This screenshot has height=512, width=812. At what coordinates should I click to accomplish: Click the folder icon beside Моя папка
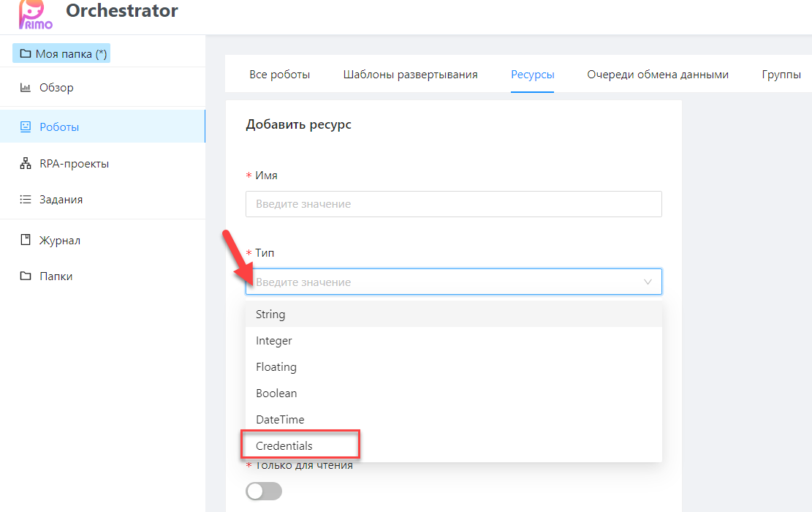[26, 54]
